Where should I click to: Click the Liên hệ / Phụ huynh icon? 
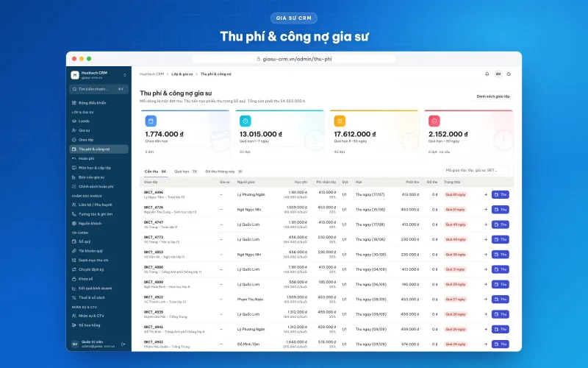(74, 205)
